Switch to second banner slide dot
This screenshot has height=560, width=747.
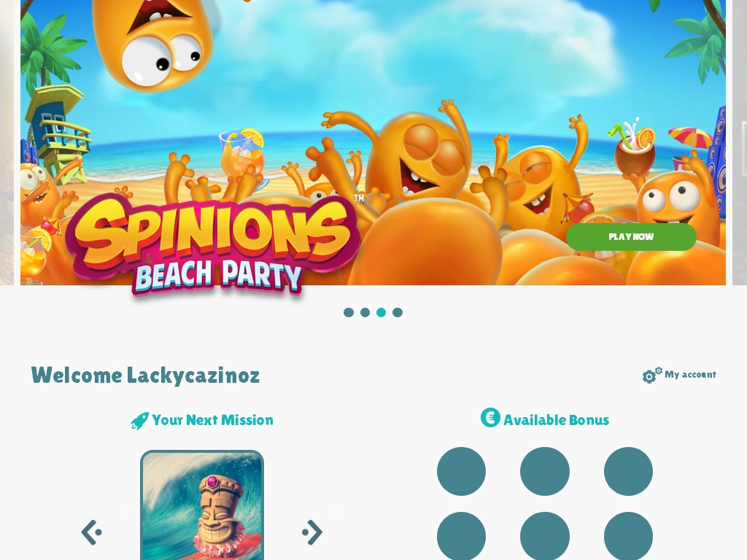pyautogui.click(x=365, y=312)
